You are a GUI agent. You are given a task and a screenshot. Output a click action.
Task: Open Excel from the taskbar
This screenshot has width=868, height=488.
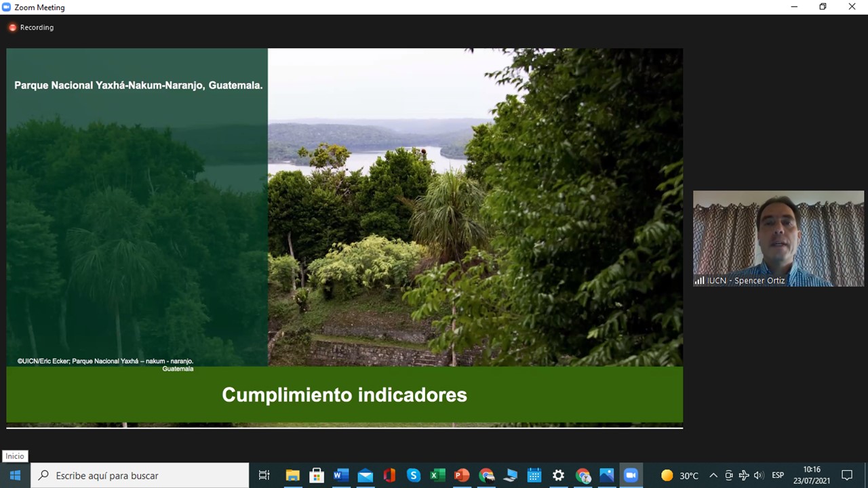(x=438, y=475)
